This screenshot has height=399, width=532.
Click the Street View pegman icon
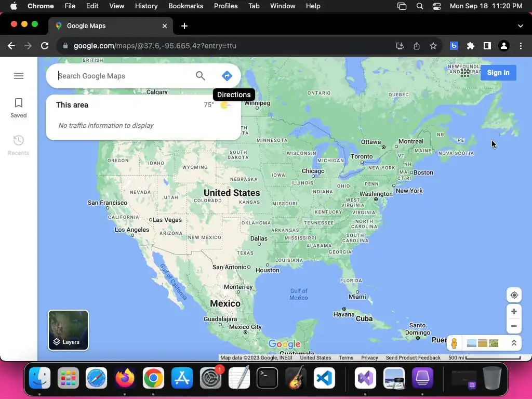tap(454, 343)
